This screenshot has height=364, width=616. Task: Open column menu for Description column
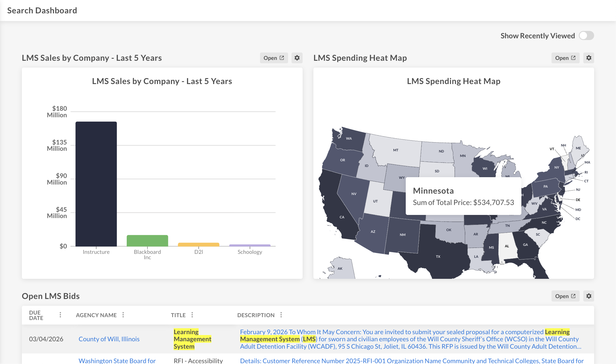(x=281, y=315)
